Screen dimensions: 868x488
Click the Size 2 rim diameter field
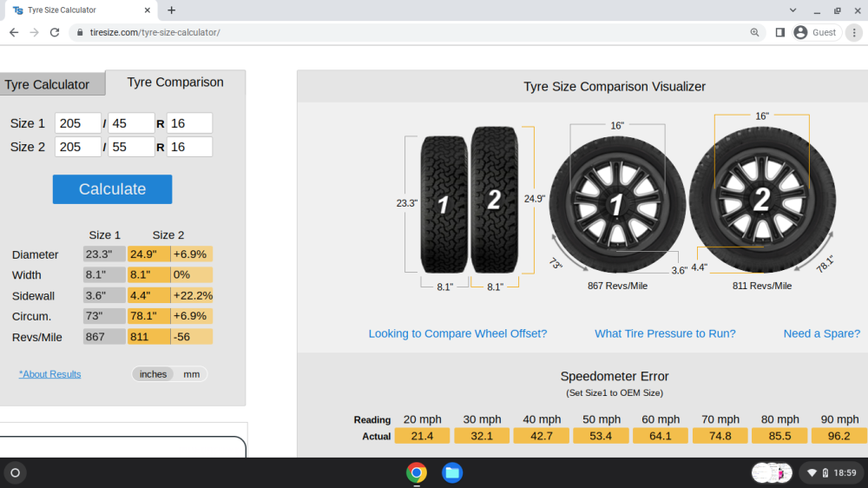[189, 147]
